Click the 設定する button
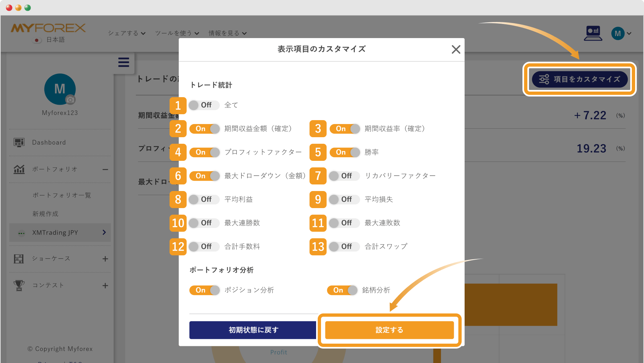 [389, 330]
